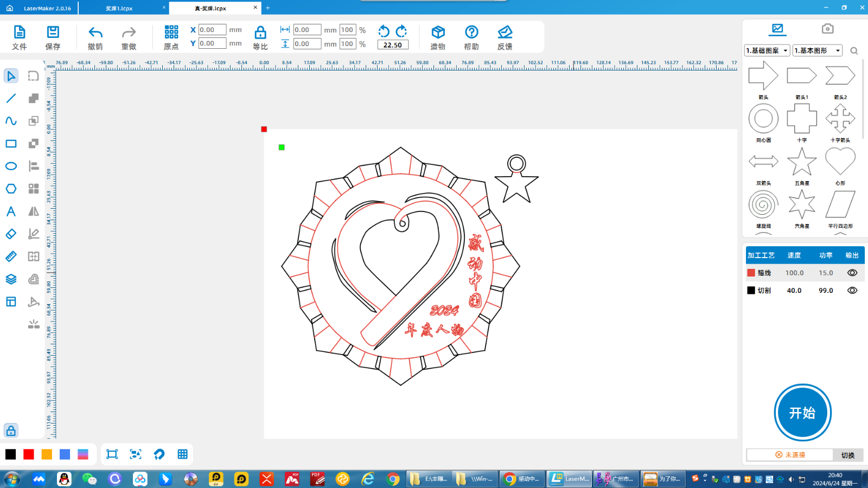
Task: Pick the orange color swatch
Action: pyautogui.click(x=47, y=454)
